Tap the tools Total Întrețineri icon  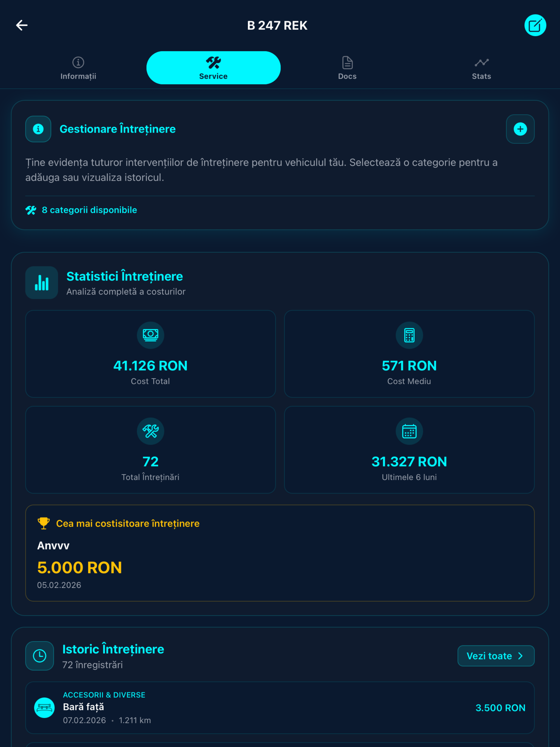[x=150, y=431]
